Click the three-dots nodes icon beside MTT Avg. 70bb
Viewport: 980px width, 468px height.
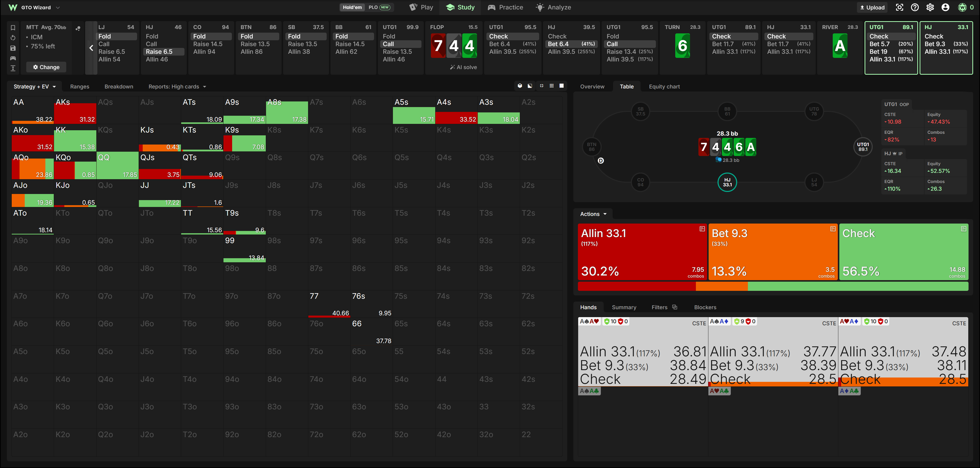78,28
